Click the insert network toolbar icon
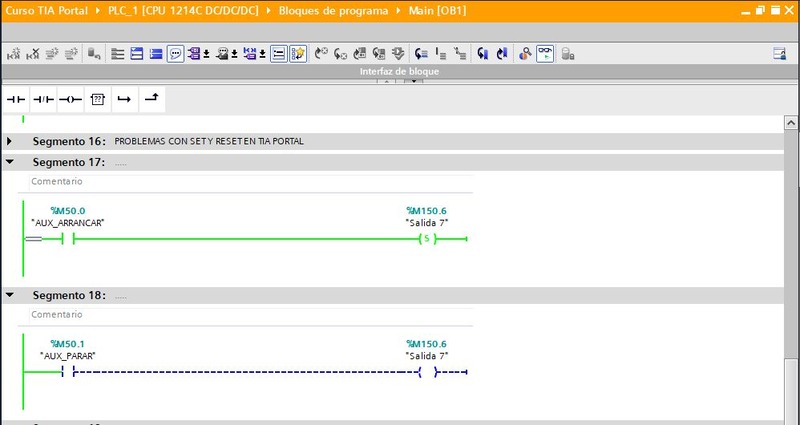800x425 pixels. 12,54
